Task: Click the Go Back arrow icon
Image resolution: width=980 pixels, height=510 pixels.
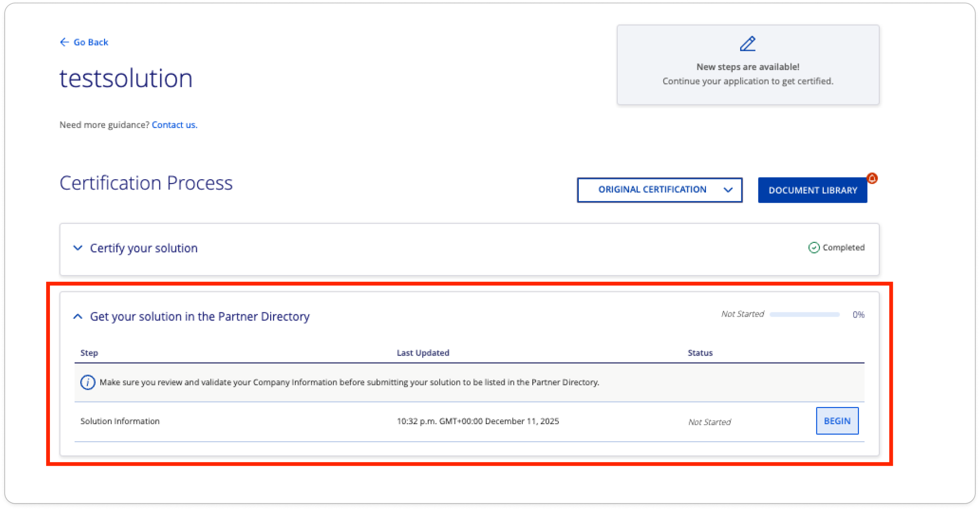Action: (64, 42)
